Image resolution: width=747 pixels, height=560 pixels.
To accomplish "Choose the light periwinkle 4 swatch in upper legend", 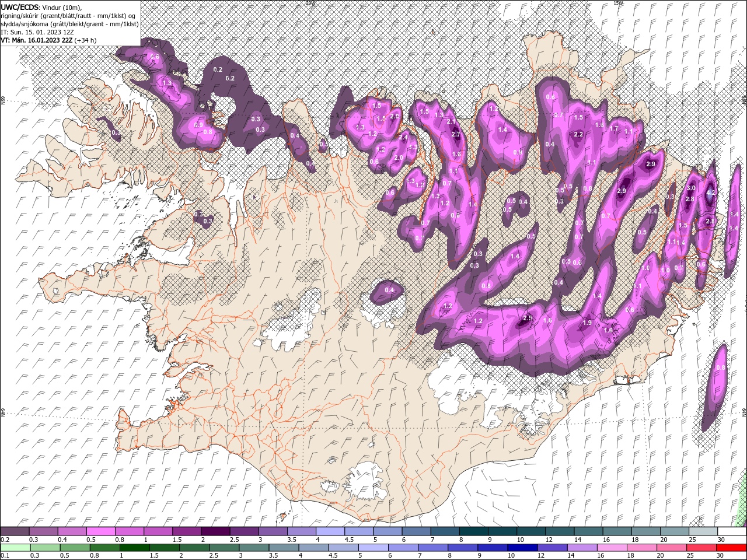I will point(330,531).
